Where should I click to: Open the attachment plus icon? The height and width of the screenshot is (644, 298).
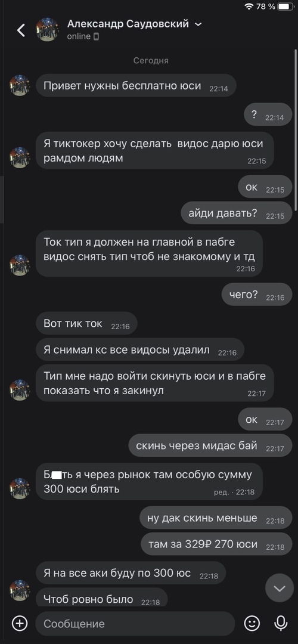pyautogui.click(x=19, y=624)
